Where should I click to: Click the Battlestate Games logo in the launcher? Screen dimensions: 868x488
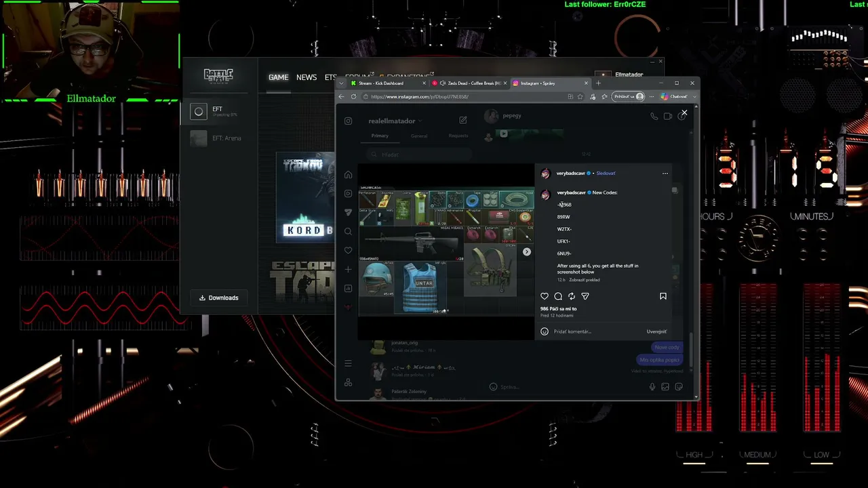tap(218, 75)
